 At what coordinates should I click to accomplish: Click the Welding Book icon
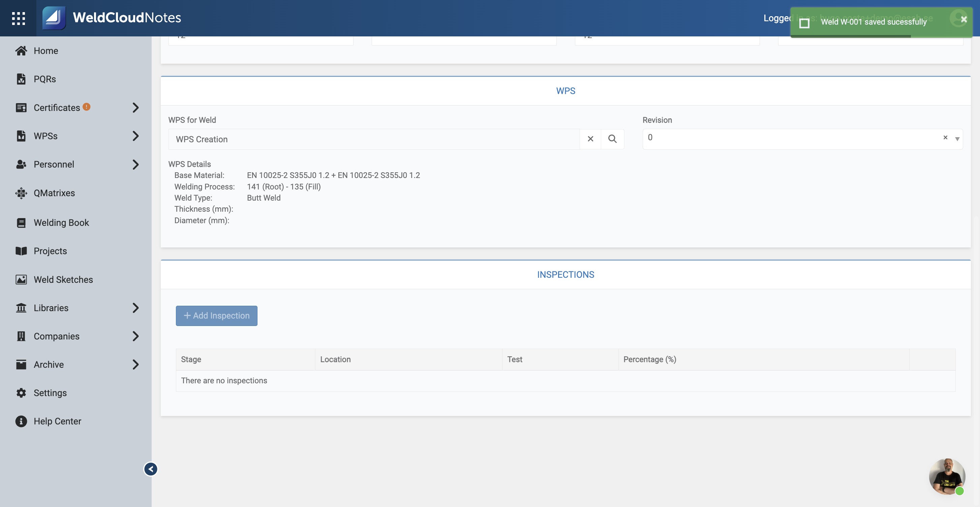(x=21, y=223)
